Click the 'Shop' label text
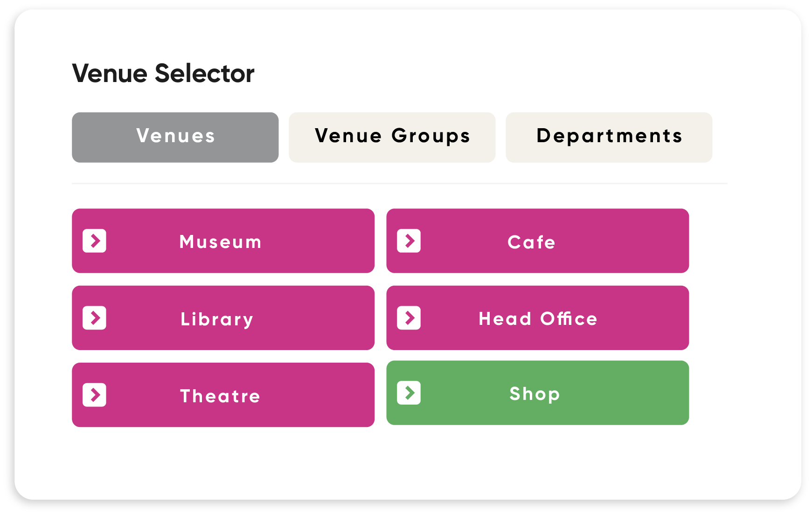The height and width of the screenshot is (516, 812). click(534, 394)
